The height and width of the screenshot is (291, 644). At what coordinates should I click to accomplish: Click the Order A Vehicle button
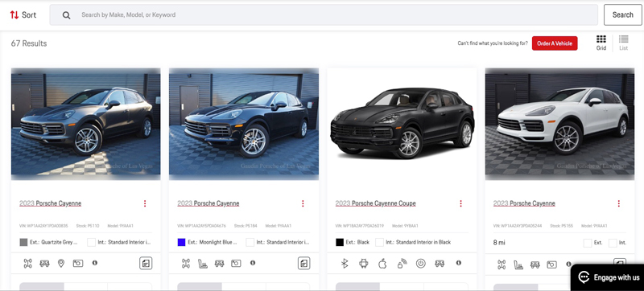tap(555, 43)
